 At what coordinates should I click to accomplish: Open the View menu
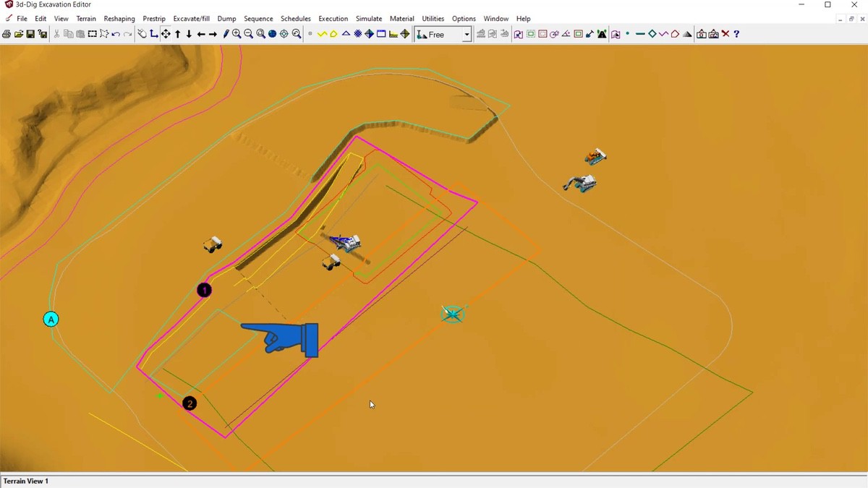[x=61, y=19]
